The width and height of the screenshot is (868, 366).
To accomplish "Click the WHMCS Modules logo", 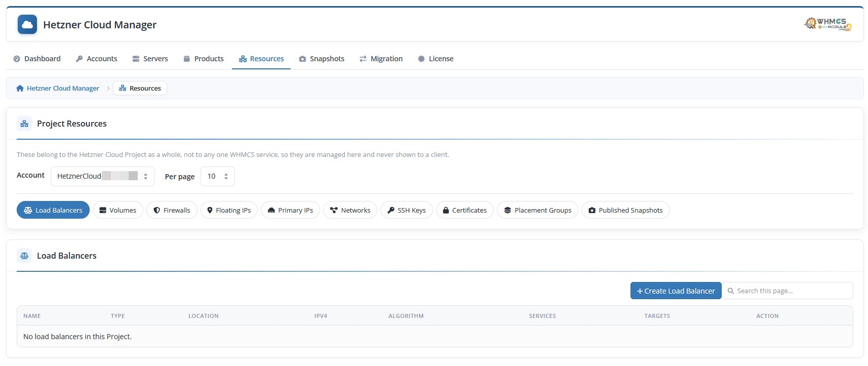I will click(828, 24).
